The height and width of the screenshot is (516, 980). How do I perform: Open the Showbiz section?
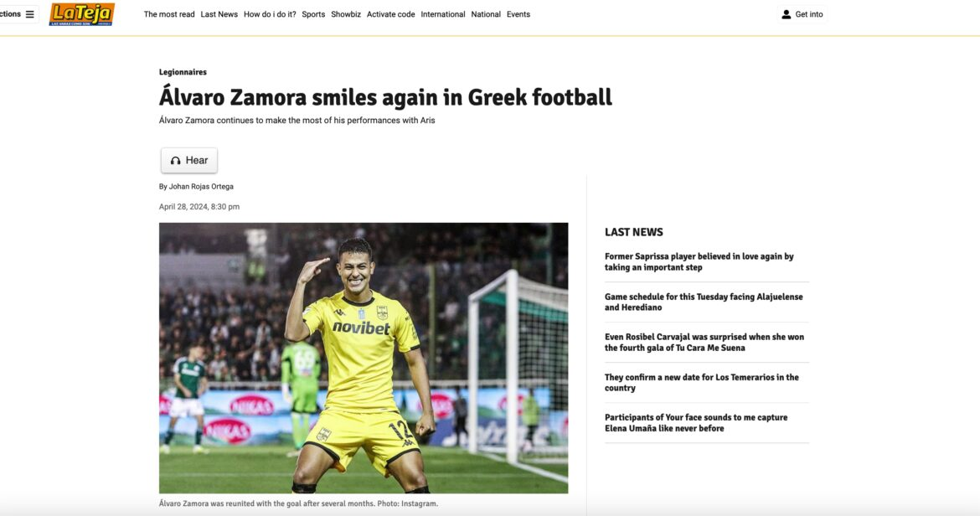pos(346,14)
